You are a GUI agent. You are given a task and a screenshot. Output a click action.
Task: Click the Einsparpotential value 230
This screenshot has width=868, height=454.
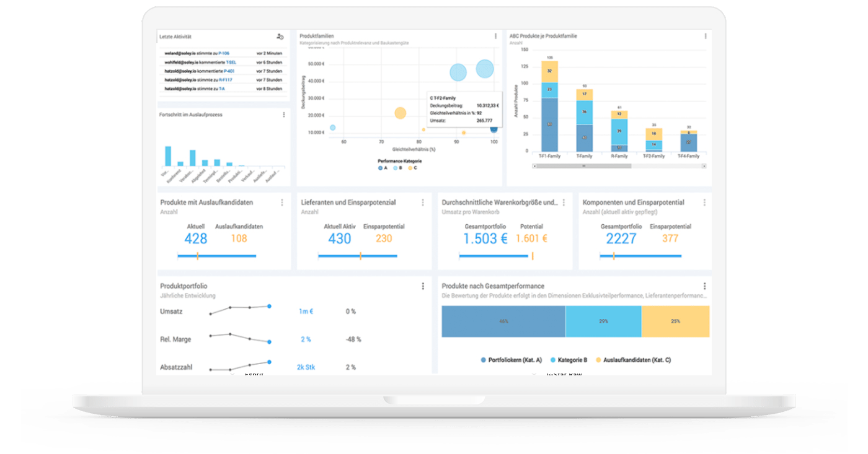click(x=384, y=238)
